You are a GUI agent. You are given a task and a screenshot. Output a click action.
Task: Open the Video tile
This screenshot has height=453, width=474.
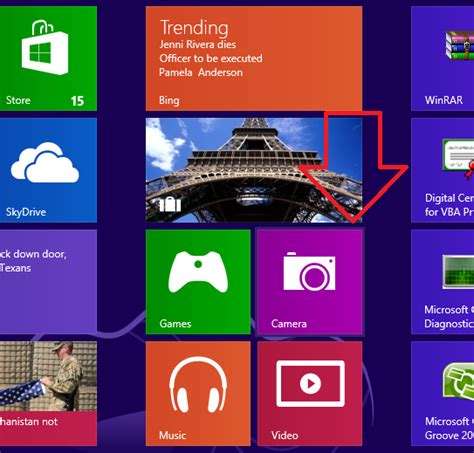tap(310, 393)
